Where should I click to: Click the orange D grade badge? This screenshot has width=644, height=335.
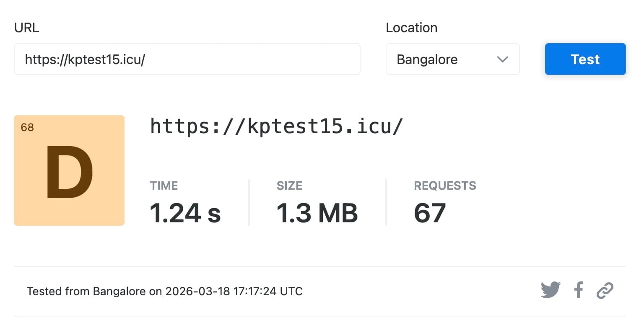point(69,173)
